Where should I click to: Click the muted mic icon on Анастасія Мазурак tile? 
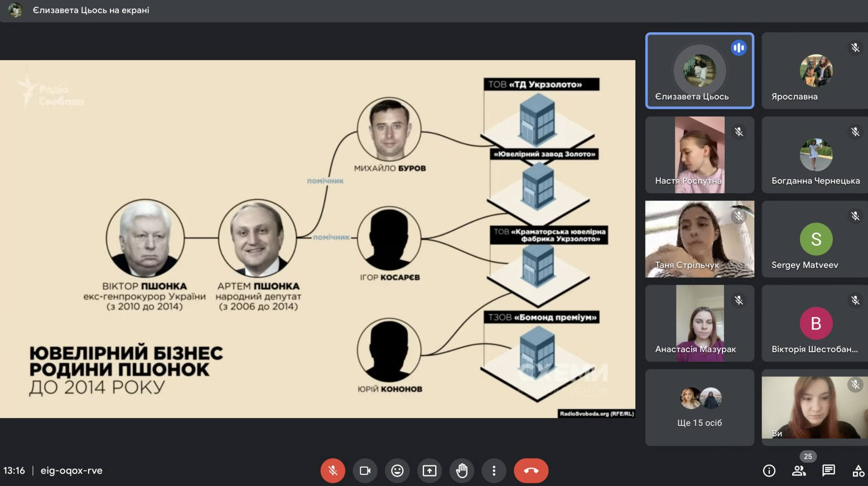click(739, 300)
